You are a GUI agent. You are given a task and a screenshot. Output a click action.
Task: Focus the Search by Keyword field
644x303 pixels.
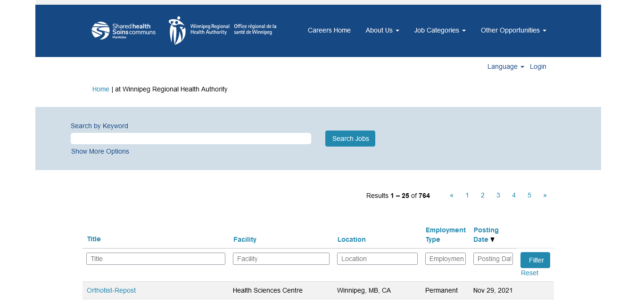tap(191, 139)
